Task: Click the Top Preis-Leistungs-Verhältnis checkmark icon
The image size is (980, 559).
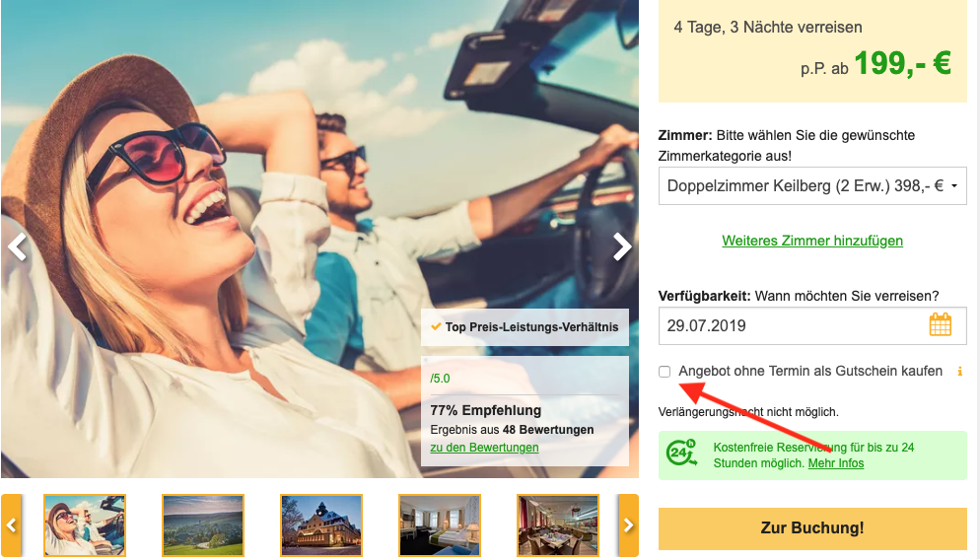Action: coord(436,326)
